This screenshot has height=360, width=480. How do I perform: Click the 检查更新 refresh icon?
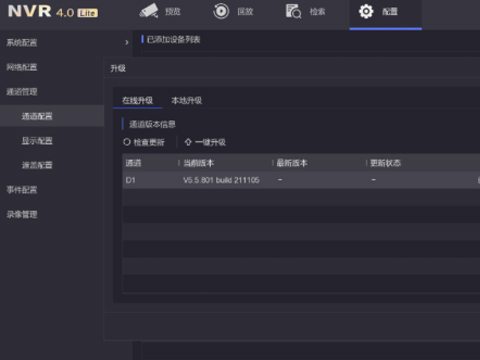(127, 142)
